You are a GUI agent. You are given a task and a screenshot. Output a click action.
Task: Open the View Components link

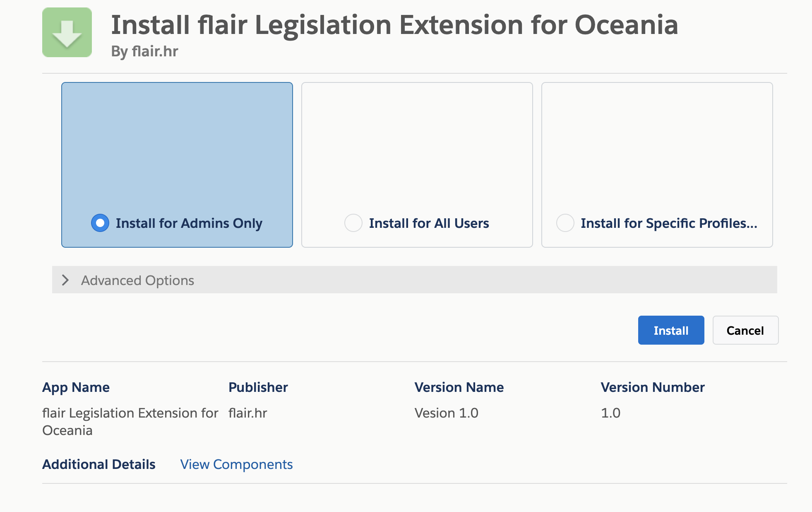coord(236,464)
